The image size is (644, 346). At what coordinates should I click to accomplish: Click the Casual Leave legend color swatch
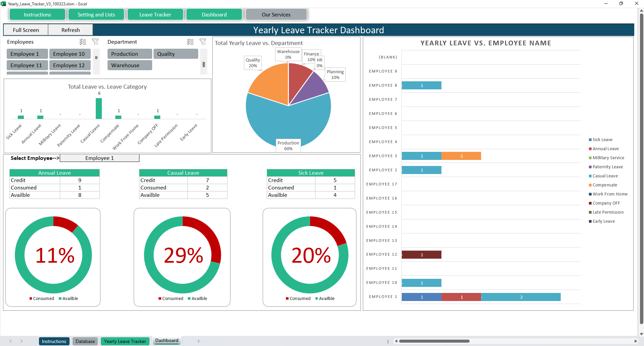click(x=590, y=176)
